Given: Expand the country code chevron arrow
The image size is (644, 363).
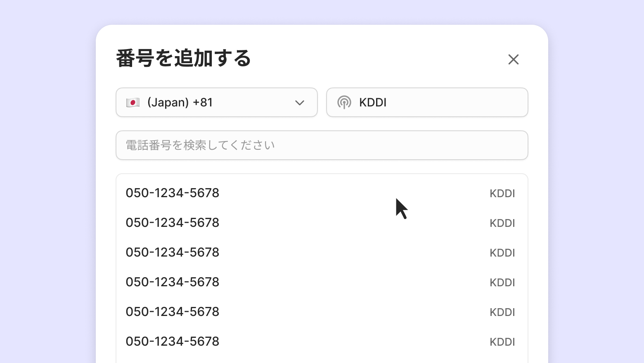Looking at the screenshot, I should [300, 103].
